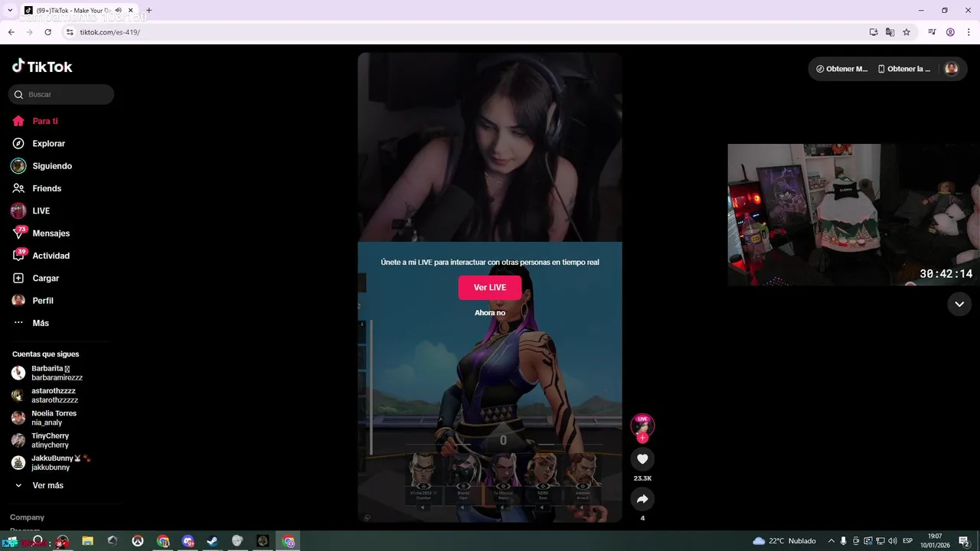The height and width of the screenshot is (551, 980).
Task: Click the microphone tray icon
Action: pyautogui.click(x=844, y=541)
